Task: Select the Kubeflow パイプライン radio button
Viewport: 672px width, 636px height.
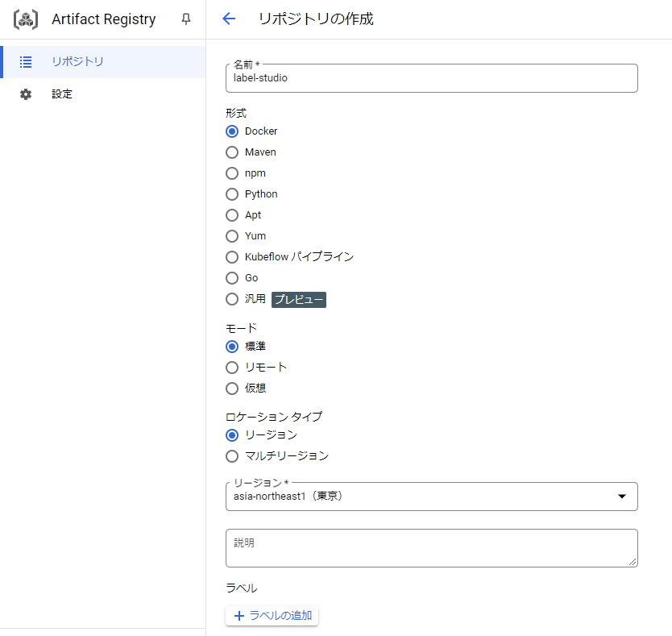Action: [232, 257]
